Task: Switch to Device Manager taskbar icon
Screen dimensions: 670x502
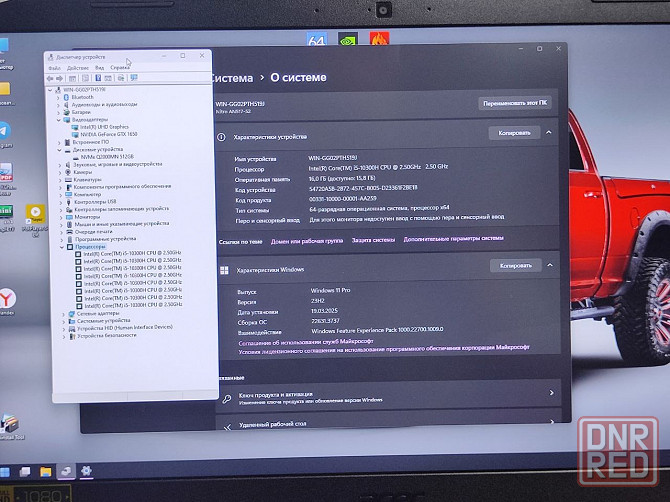Action: (66, 471)
